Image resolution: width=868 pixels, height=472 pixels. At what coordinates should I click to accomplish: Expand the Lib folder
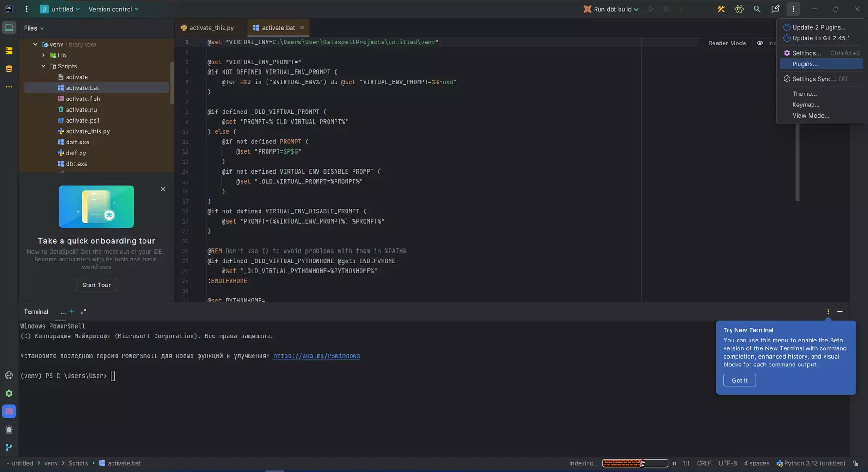coord(43,56)
